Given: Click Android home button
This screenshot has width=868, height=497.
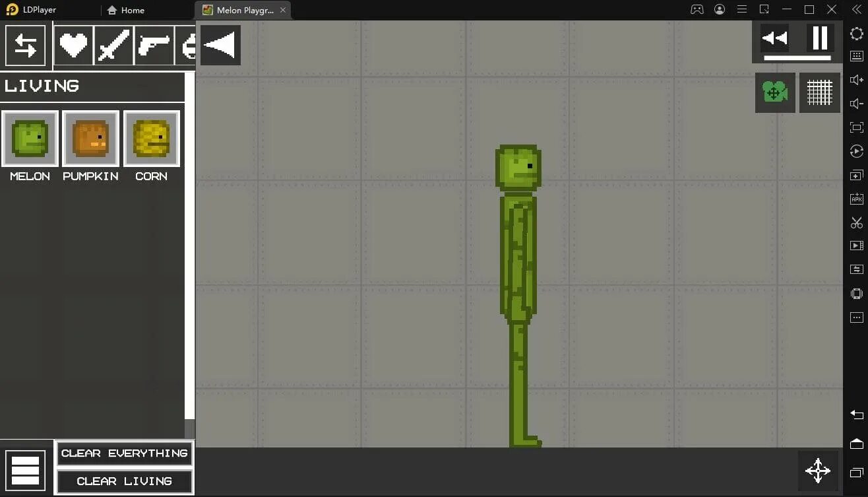Looking at the screenshot, I should (857, 444).
